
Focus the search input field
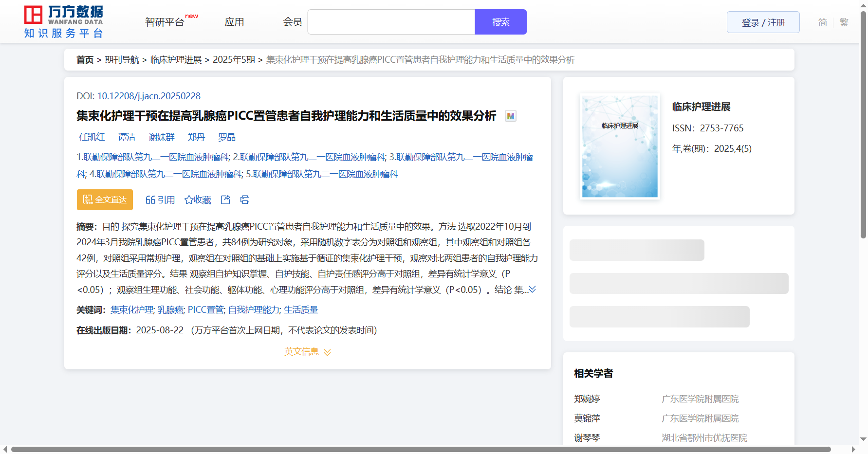click(x=391, y=22)
